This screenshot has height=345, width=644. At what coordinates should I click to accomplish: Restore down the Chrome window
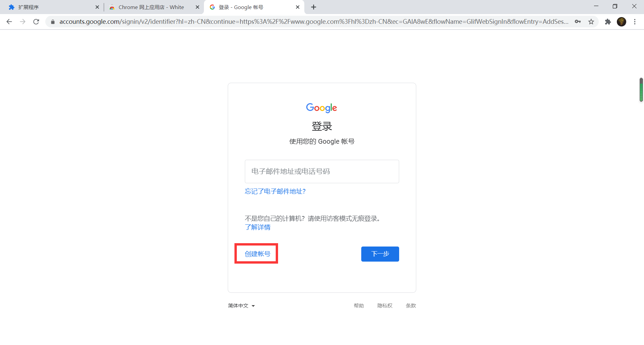click(615, 6)
